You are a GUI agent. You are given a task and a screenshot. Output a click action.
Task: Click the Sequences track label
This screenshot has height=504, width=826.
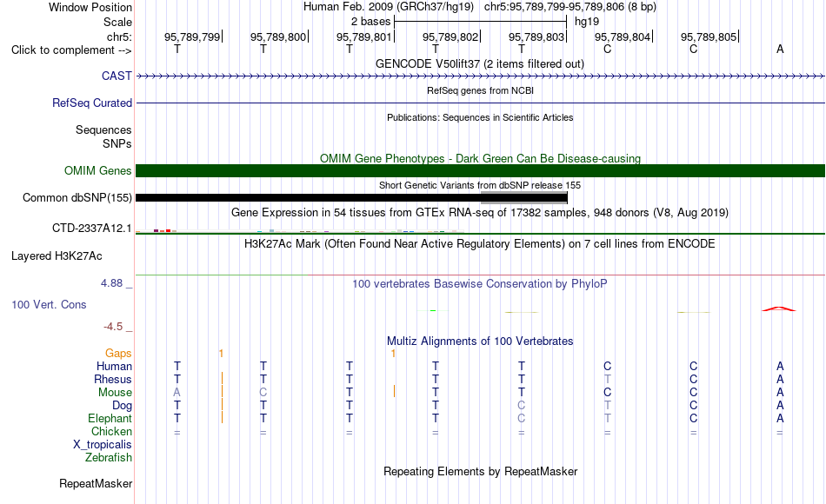tap(103, 130)
